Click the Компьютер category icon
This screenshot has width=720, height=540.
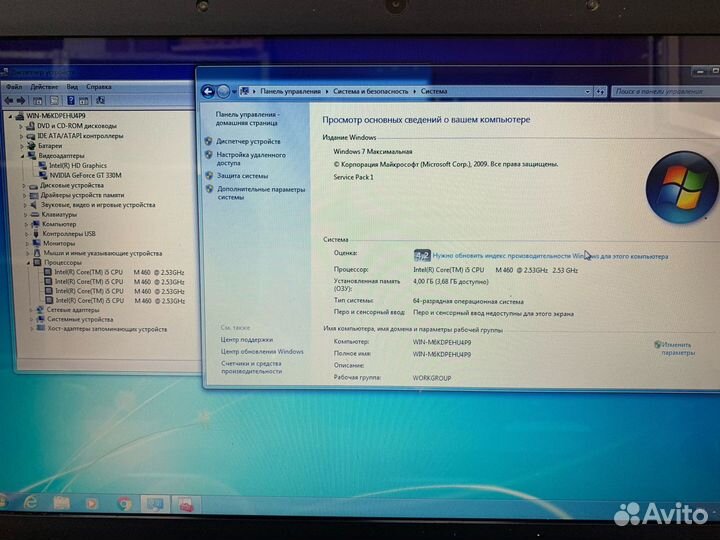36,224
